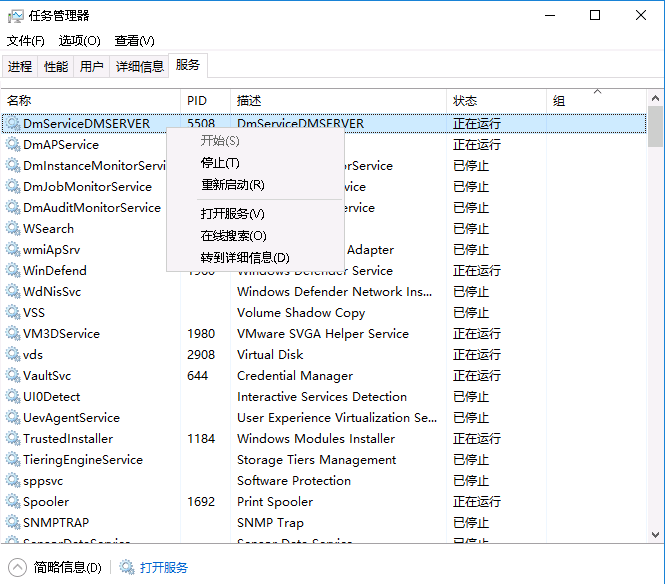Click gear icon beside VaultSvc
Image resolution: width=665 pixels, height=584 pixels.
click(13, 375)
